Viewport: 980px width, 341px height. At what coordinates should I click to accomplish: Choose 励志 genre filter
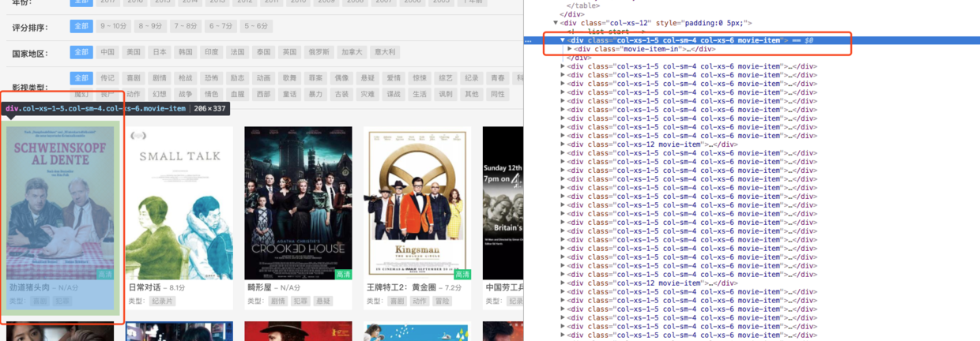coord(237,78)
